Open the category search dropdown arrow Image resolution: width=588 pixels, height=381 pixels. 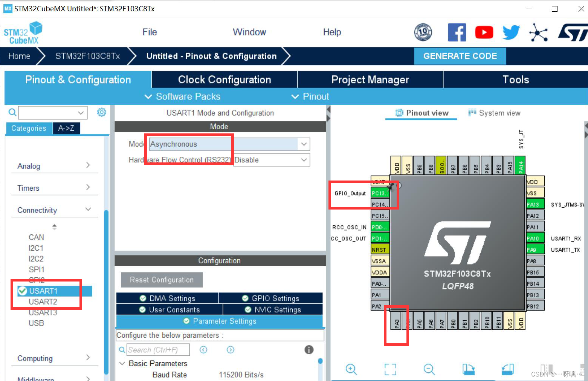point(81,112)
